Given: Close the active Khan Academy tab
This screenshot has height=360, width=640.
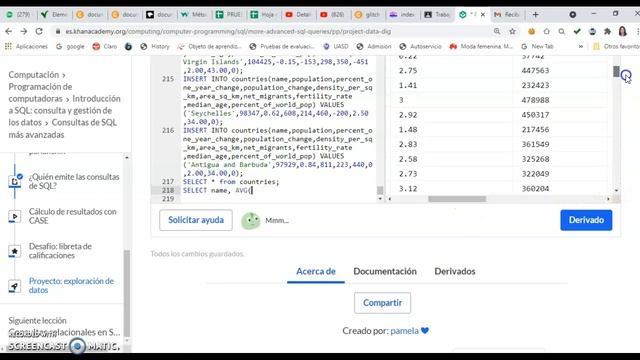Looking at the screenshot, I should (x=483, y=15).
